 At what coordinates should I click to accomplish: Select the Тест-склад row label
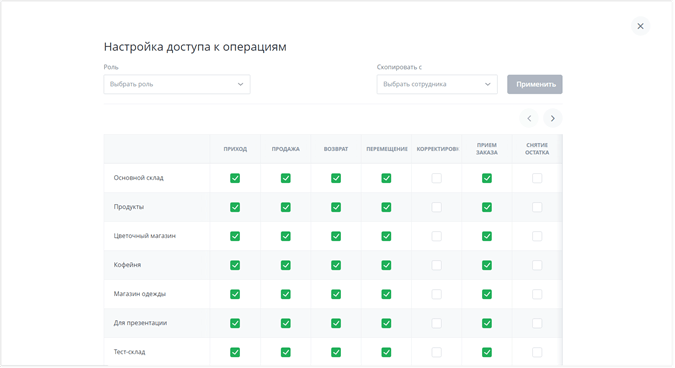(130, 352)
